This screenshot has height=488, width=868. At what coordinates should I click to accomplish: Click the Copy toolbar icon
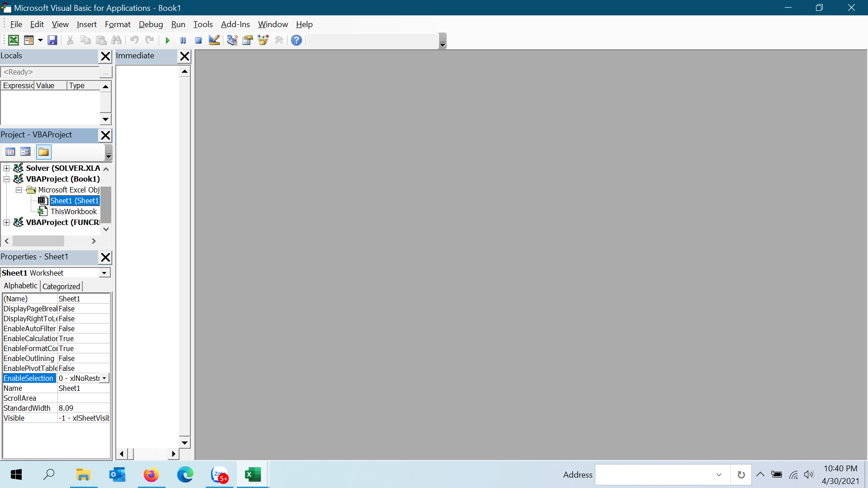click(x=85, y=40)
